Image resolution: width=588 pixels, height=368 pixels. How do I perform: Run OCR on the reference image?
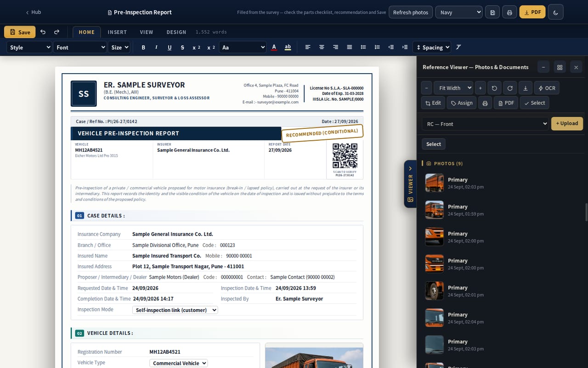[x=547, y=88]
